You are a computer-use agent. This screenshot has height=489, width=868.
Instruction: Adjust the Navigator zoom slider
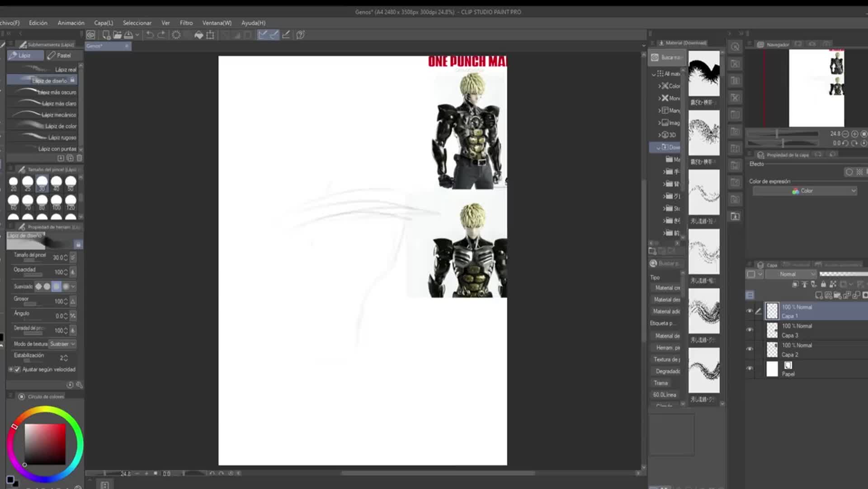point(783,134)
